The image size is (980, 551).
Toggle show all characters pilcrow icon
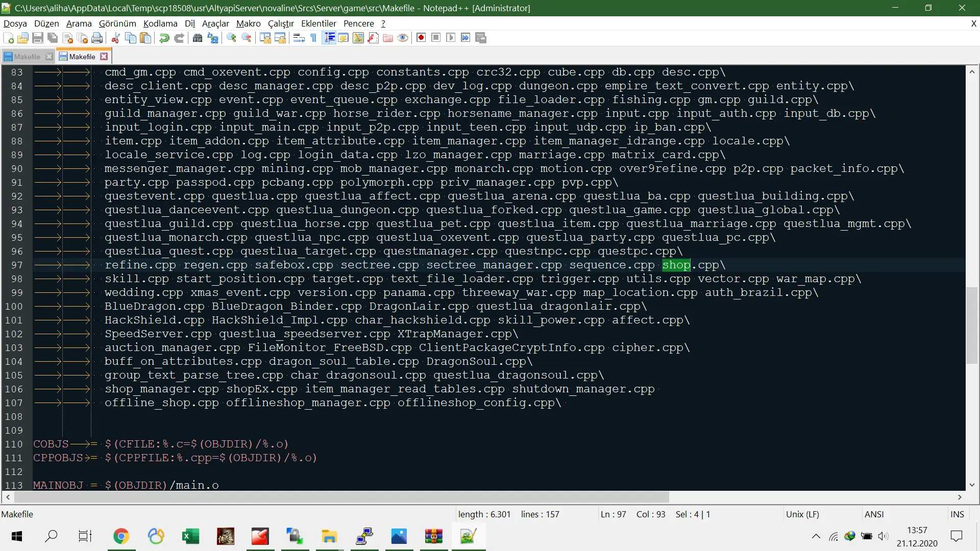[313, 38]
